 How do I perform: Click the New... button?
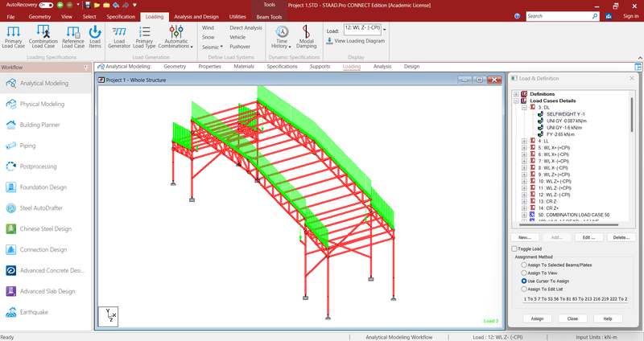point(525,237)
